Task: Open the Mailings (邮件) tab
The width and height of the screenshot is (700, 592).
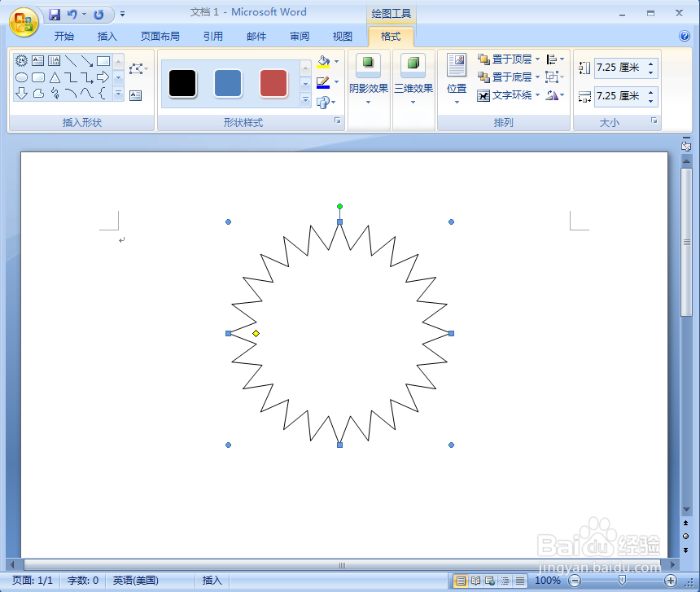Action: [256, 36]
